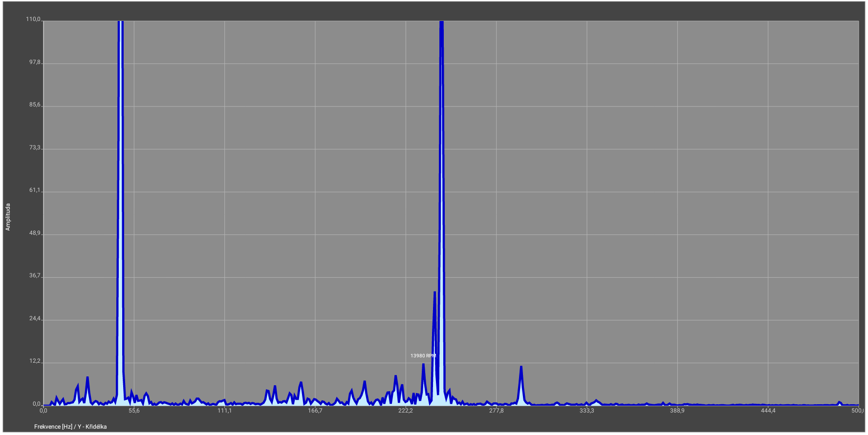Click the 61,1 amplitude tick label
Image resolution: width=868 pixels, height=435 pixels.
tap(35, 190)
